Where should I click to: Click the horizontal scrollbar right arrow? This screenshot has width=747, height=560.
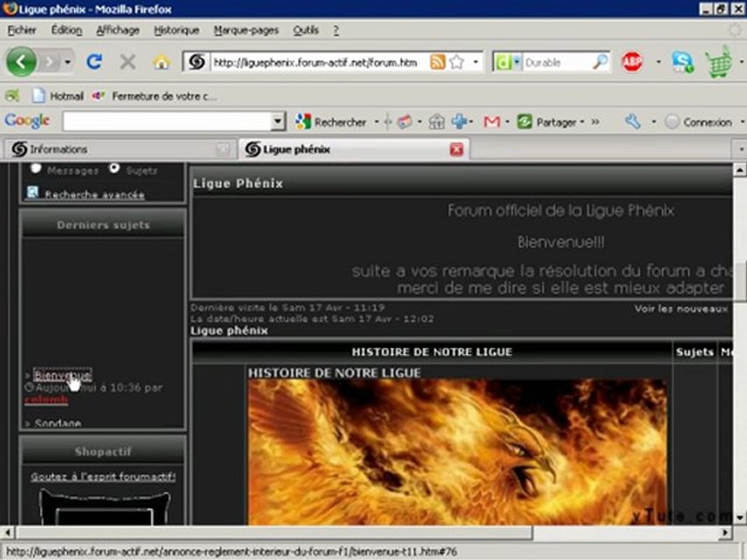point(725,532)
